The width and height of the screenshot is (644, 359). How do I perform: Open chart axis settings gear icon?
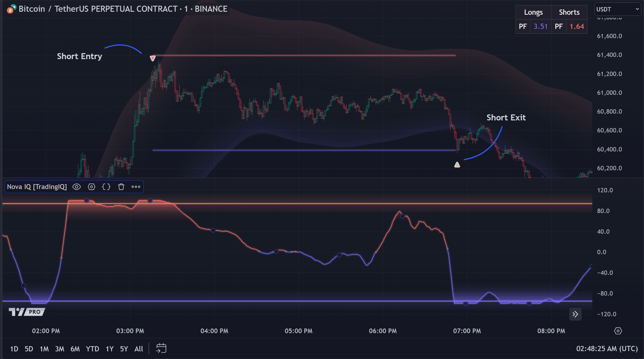pos(618,331)
